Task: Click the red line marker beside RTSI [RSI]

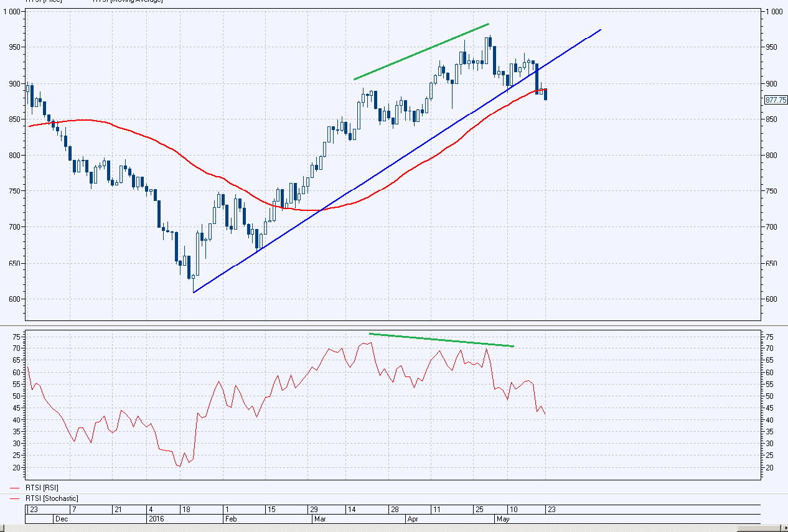Action: coord(16,488)
